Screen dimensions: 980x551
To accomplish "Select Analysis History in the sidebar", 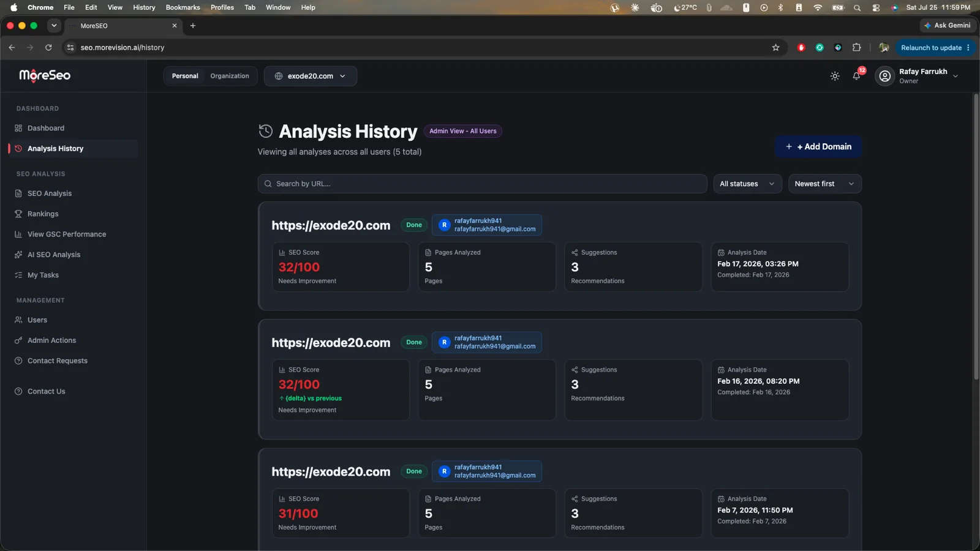I will coord(73,148).
